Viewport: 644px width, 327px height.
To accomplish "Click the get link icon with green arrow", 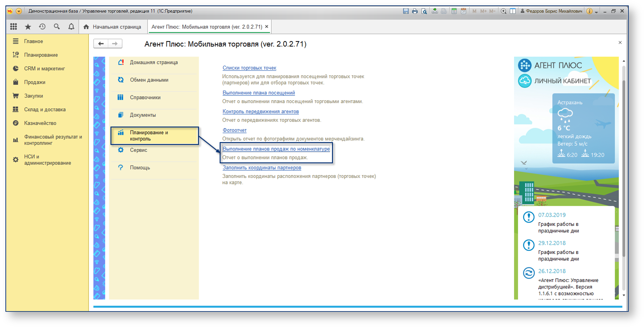I will pyautogui.click(x=435, y=11).
